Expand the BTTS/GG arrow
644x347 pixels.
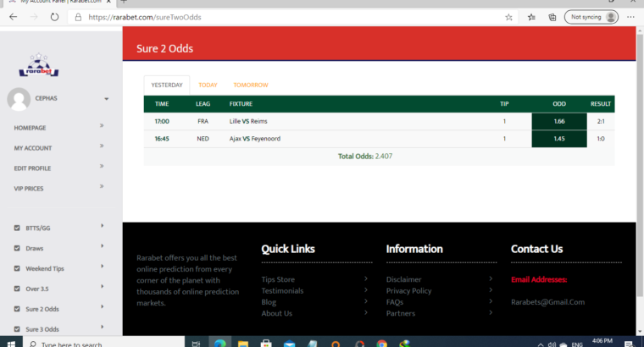click(x=103, y=226)
